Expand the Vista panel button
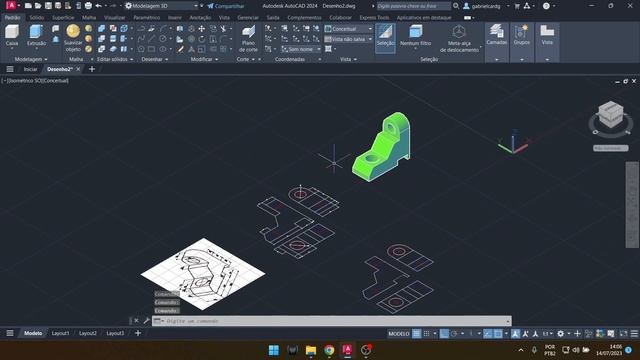The image size is (640, 360). pyautogui.click(x=547, y=42)
